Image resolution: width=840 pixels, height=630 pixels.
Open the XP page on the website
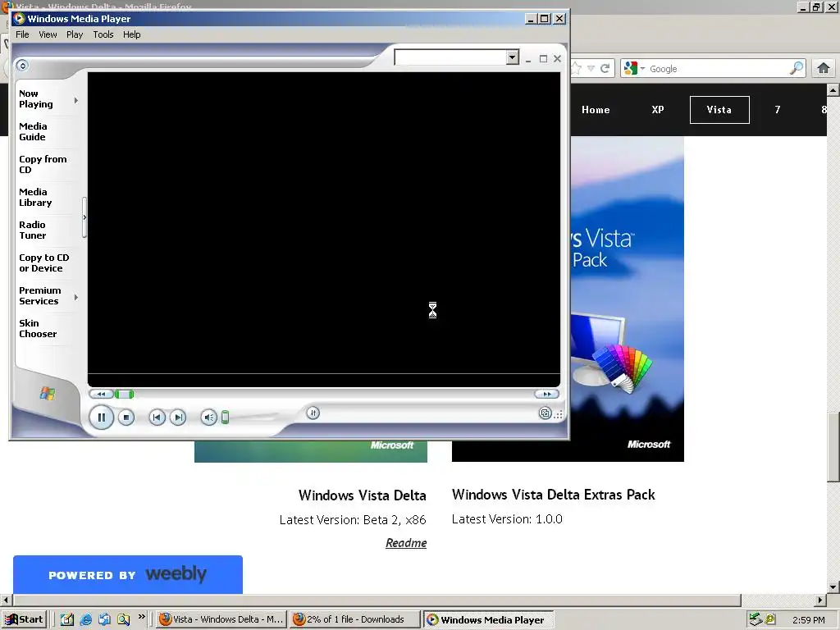point(658,110)
